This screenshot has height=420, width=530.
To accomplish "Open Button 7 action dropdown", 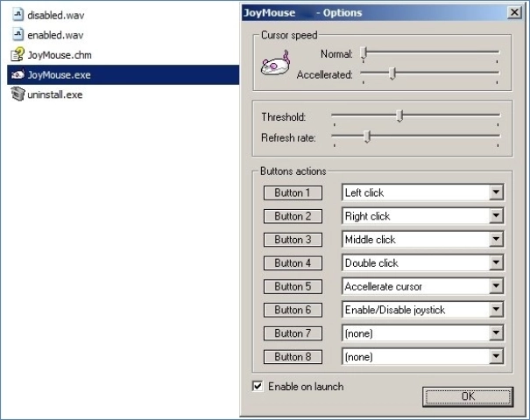I will (x=496, y=332).
